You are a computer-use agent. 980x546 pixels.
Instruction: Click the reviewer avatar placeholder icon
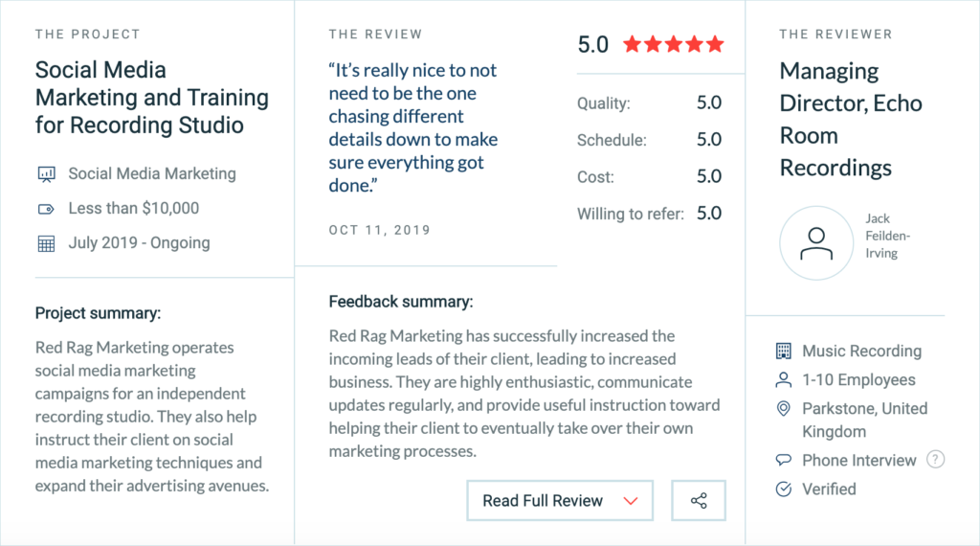[816, 243]
